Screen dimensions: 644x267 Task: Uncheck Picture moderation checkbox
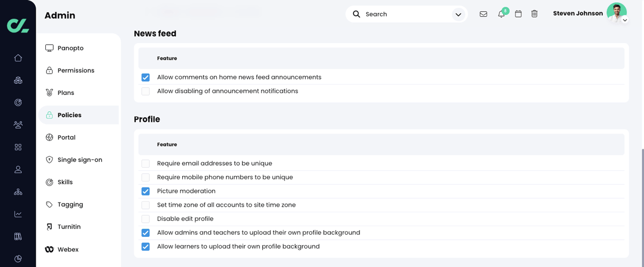click(145, 191)
